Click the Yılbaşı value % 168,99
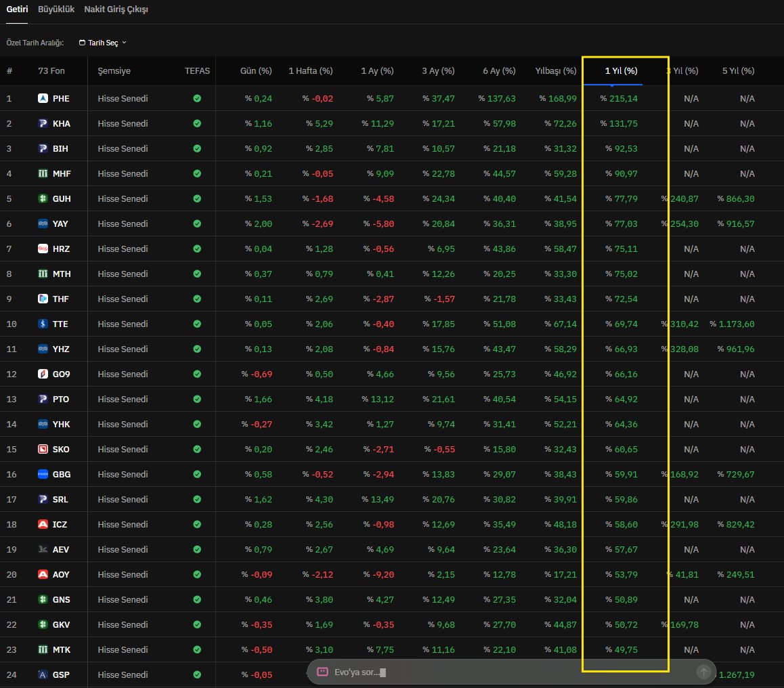The height and width of the screenshot is (688, 784). tap(558, 98)
